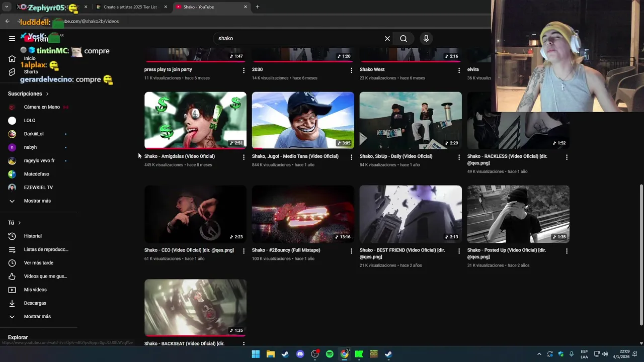The height and width of the screenshot is (362, 644).
Task: Open ESP LAA keyboard language switcher
Action: point(584,354)
